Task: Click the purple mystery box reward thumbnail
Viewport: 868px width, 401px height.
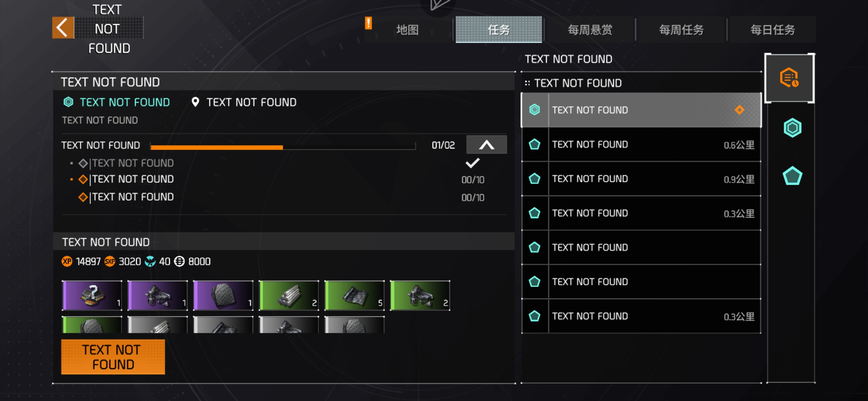Action: pos(92,295)
